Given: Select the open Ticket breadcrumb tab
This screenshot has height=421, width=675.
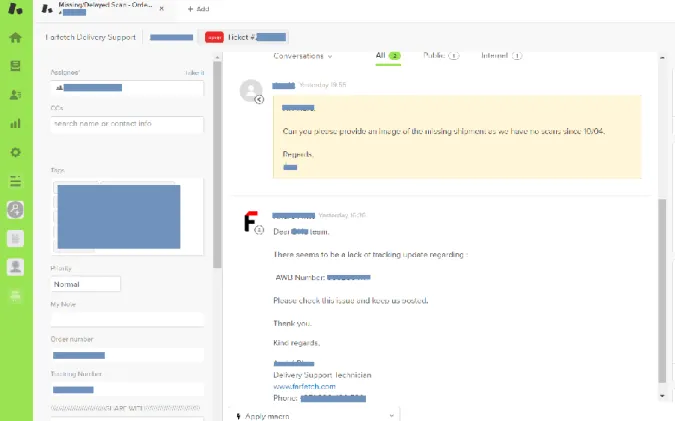Looking at the screenshot, I should [x=245, y=37].
